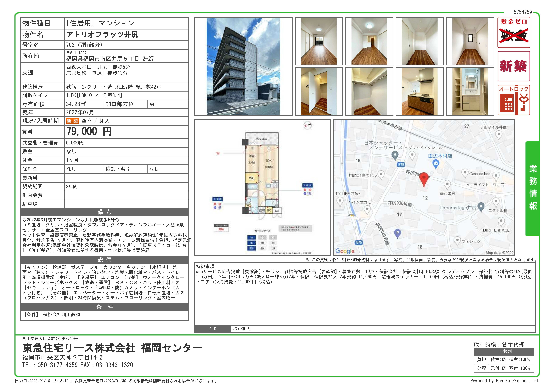This screenshot has width=555, height=392.
Task: Click the management fee value 6,000円
Action: point(75,143)
